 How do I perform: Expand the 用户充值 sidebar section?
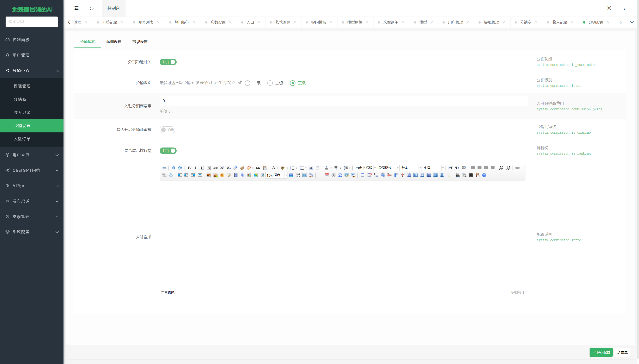point(32,155)
